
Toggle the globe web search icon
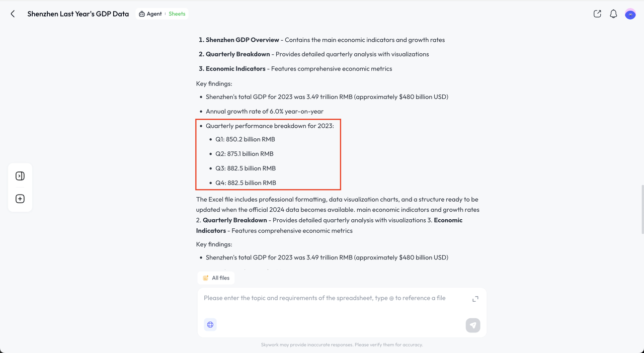(x=210, y=325)
